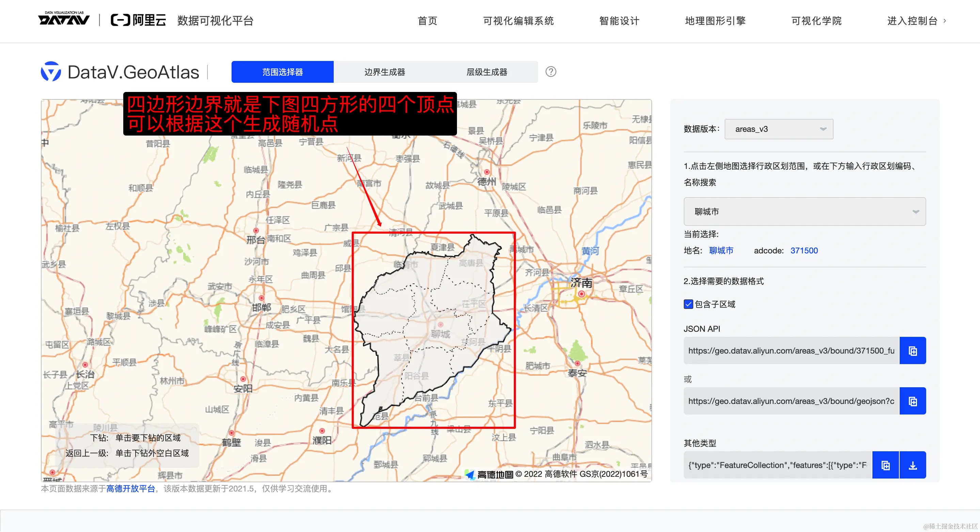
Task: Open the help question mark icon
Action: pos(551,72)
